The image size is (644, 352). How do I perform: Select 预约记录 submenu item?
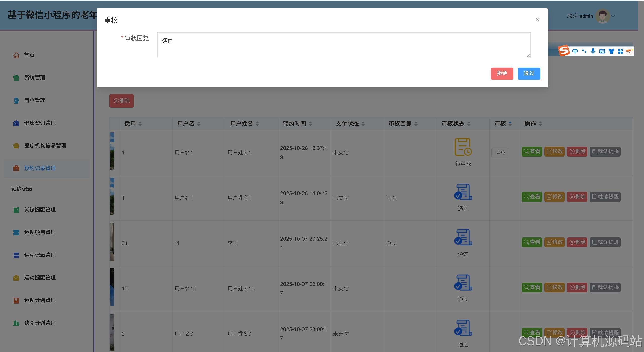(x=22, y=189)
